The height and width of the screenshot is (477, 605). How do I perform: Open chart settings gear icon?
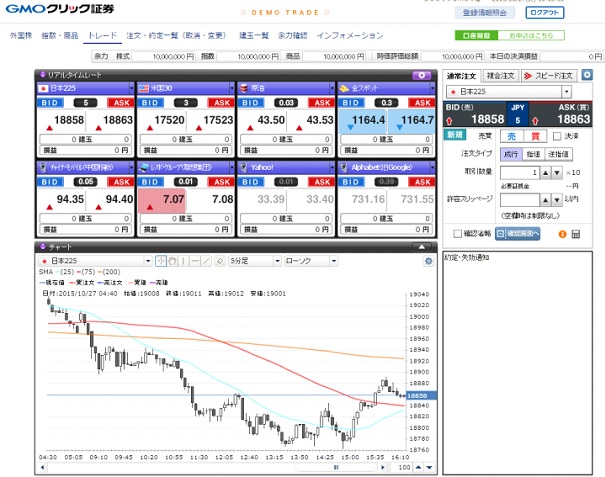coord(428,261)
